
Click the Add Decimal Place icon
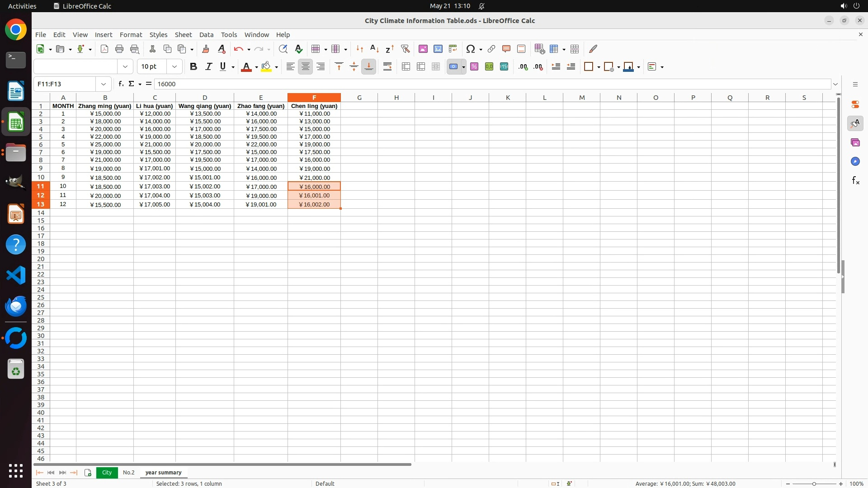pyautogui.click(x=523, y=67)
